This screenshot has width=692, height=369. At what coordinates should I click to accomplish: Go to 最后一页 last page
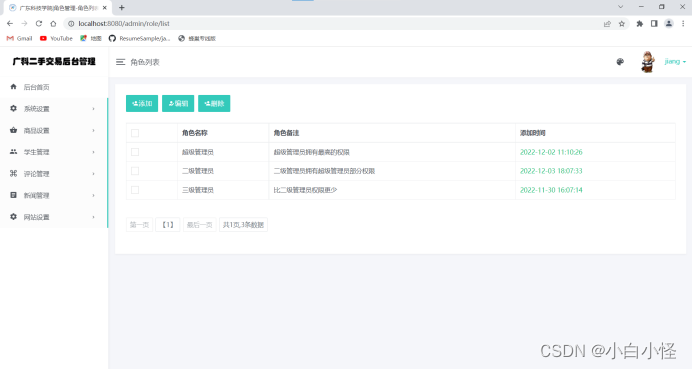pyautogui.click(x=199, y=225)
